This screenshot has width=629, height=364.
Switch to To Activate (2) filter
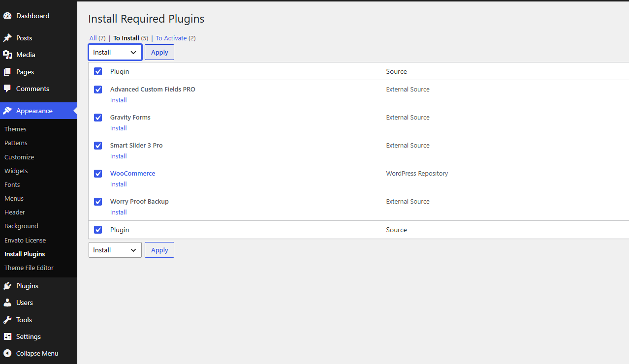176,38
